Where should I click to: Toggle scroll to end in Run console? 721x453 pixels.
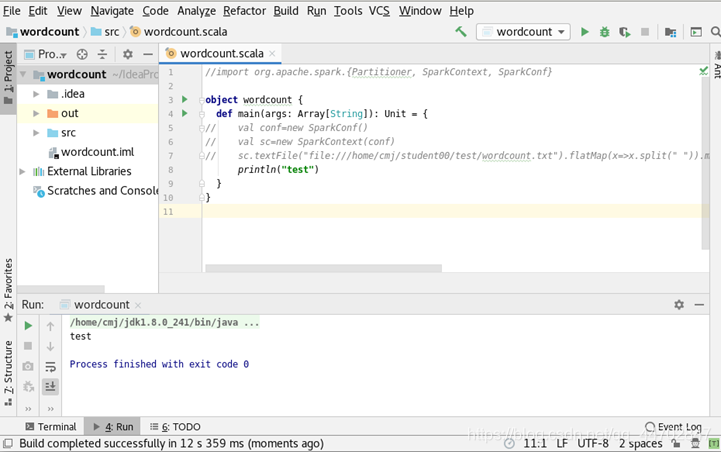click(50, 386)
